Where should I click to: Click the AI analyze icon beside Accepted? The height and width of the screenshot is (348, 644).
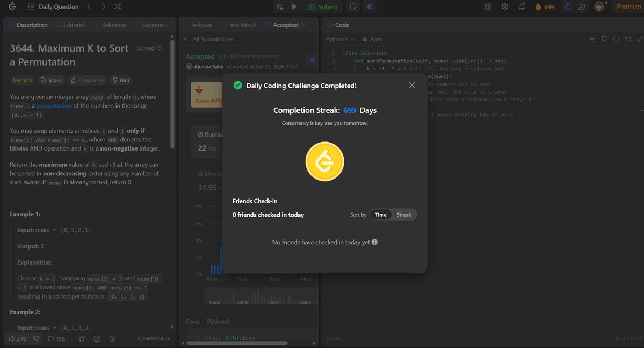point(313,60)
